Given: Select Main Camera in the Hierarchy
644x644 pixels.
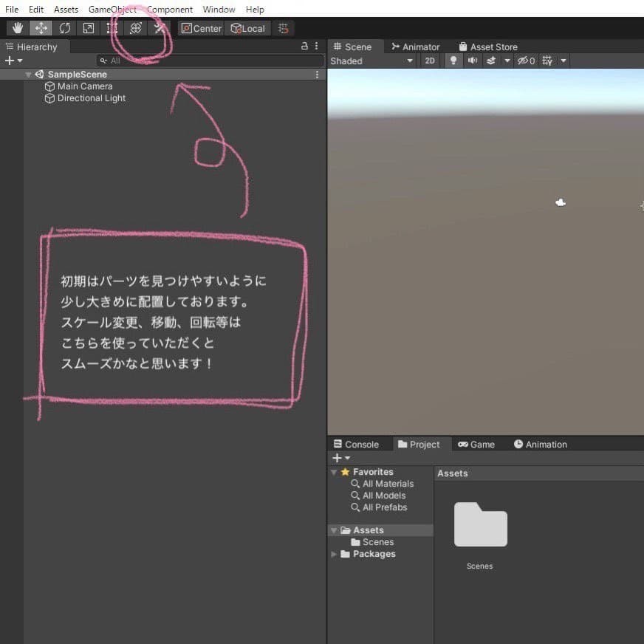Looking at the screenshot, I should pos(83,86).
